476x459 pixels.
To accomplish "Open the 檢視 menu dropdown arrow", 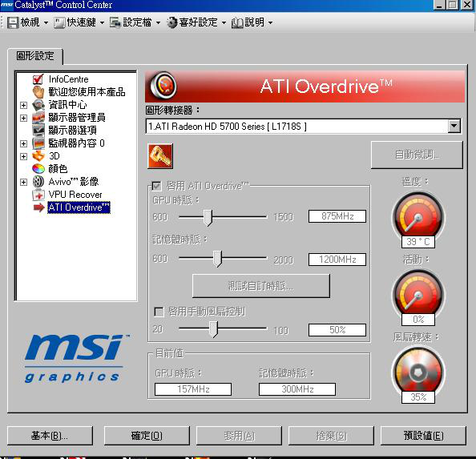I will coord(46,22).
